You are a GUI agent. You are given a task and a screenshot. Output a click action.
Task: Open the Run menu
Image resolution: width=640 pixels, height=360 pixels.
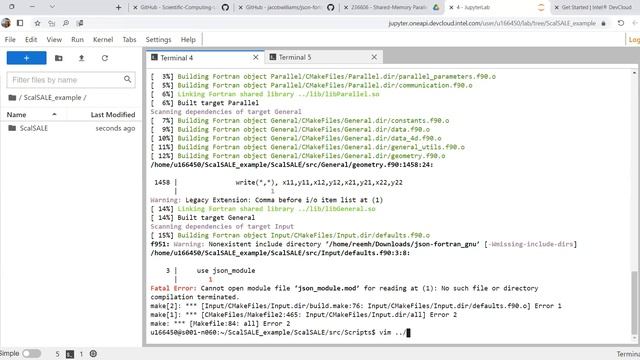click(x=77, y=40)
